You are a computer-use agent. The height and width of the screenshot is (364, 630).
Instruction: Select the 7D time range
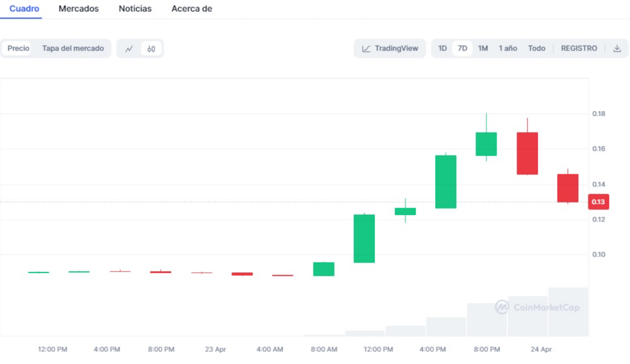tap(462, 48)
